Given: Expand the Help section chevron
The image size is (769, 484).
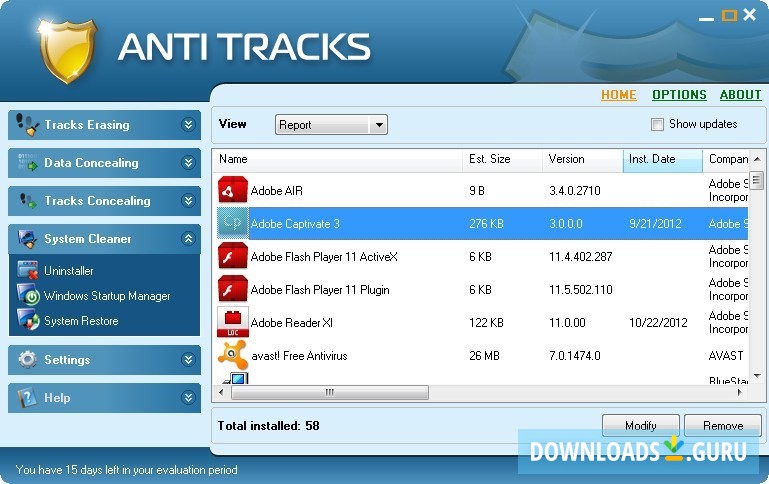Looking at the screenshot, I should click(x=188, y=397).
